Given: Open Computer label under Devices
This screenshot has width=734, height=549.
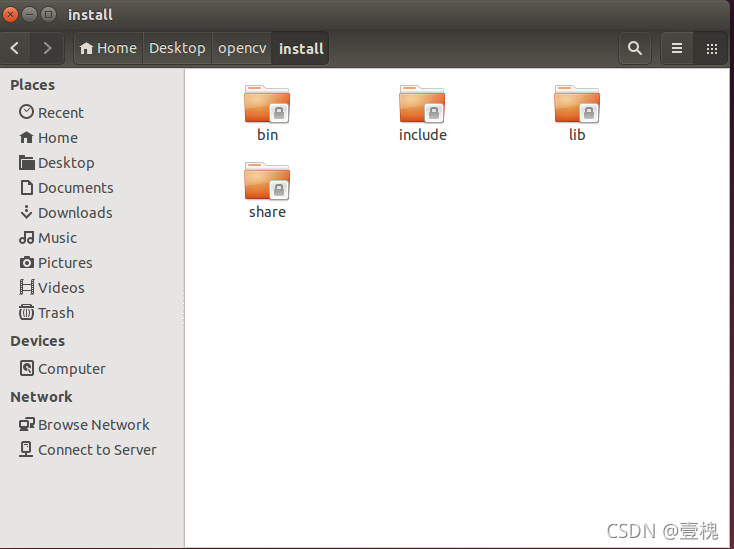Looking at the screenshot, I should 72,369.
